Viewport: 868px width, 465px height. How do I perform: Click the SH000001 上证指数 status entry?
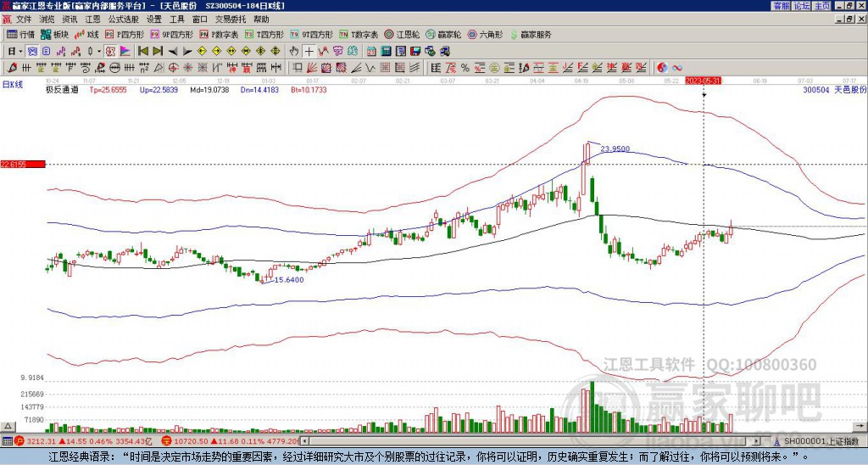(x=821, y=441)
